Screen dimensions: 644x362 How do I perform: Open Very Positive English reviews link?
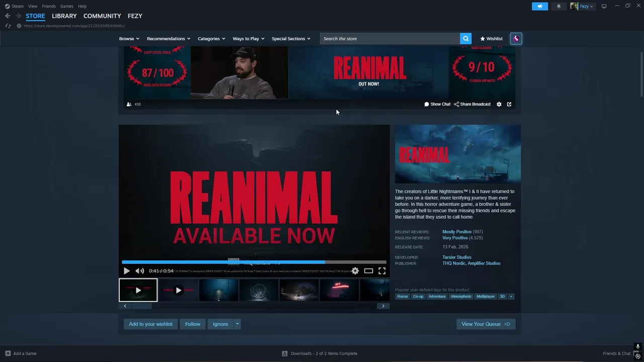(x=455, y=238)
